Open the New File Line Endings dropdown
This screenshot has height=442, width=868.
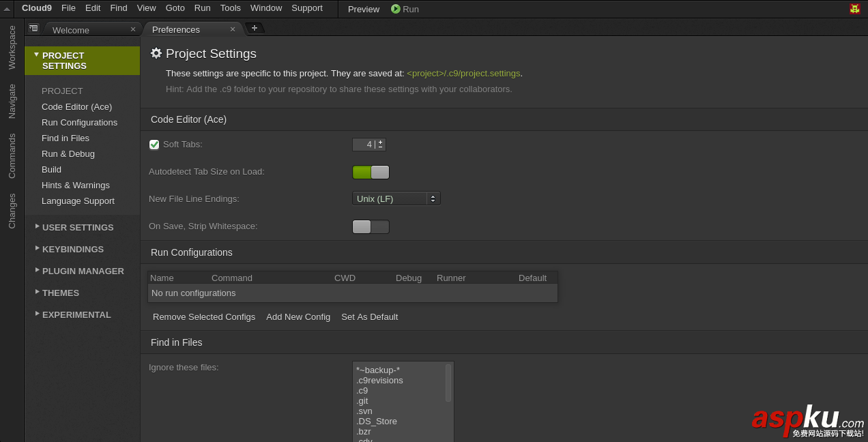click(396, 198)
